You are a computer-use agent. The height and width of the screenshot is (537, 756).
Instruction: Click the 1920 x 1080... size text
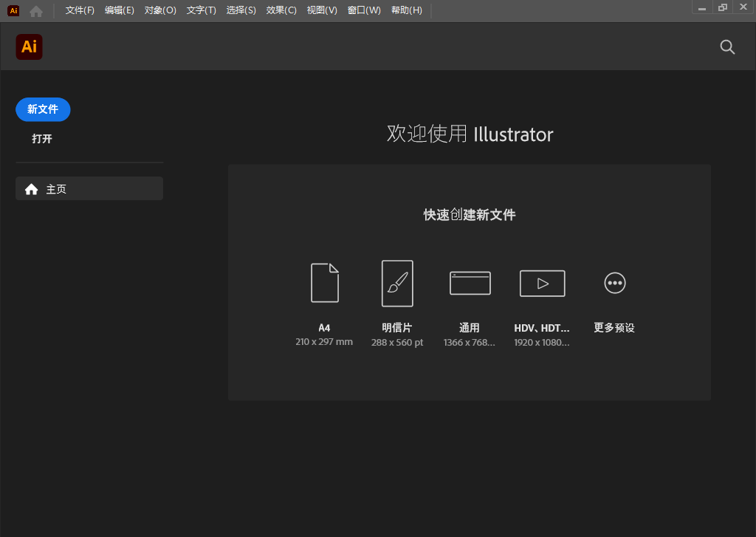pyautogui.click(x=542, y=343)
